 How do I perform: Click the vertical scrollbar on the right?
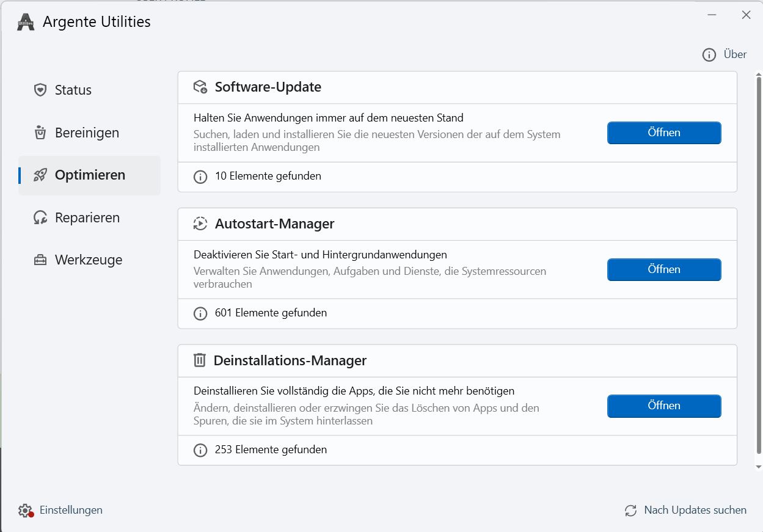point(759,269)
